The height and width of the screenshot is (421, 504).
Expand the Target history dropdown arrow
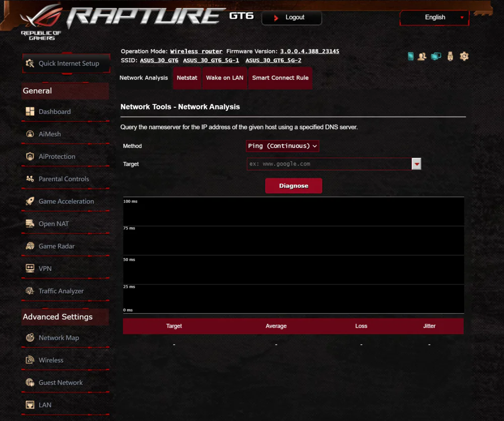pos(416,164)
